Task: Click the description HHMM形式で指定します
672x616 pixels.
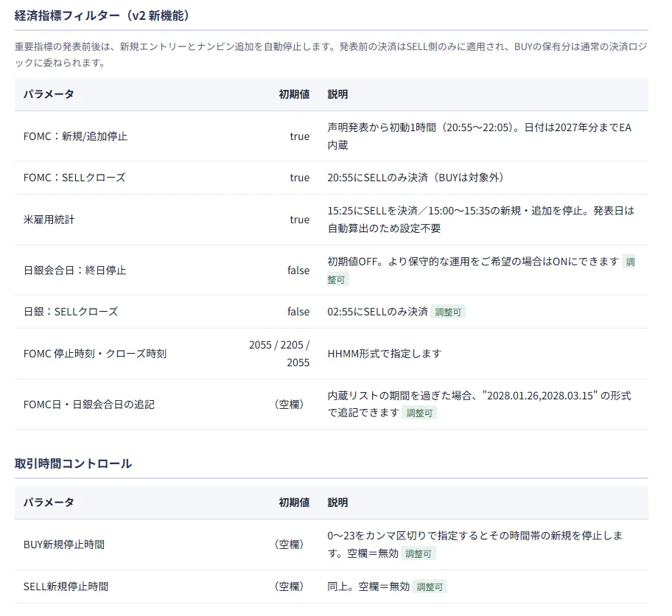Action: [x=385, y=354]
